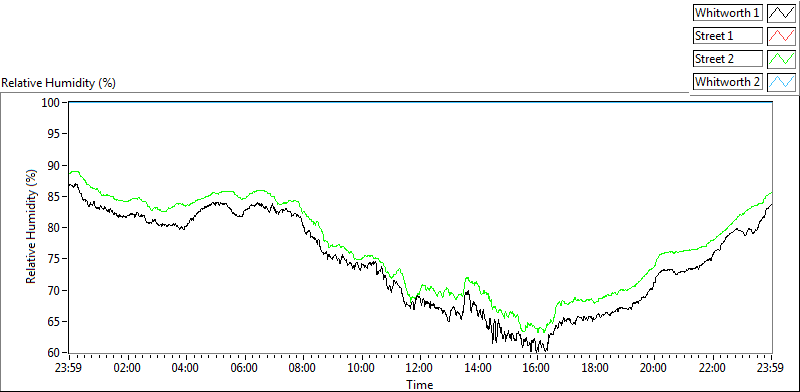Screen dimensions: 800x392
Task: Click the 23:59 start marker on time axis
Action: (69, 368)
